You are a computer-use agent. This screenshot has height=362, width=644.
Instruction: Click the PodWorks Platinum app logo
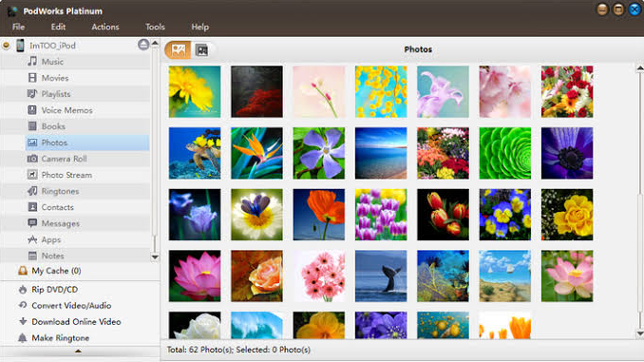pos(12,11)
